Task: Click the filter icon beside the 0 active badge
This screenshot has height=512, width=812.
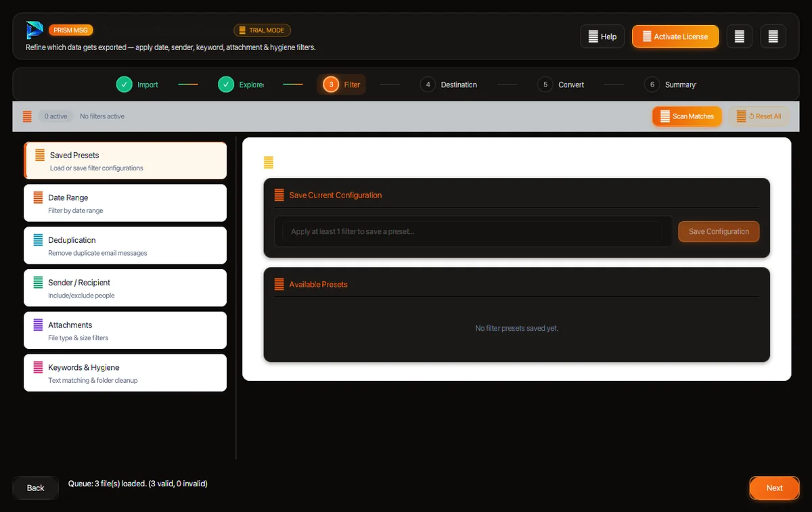Action: click(x=27, y=116)
